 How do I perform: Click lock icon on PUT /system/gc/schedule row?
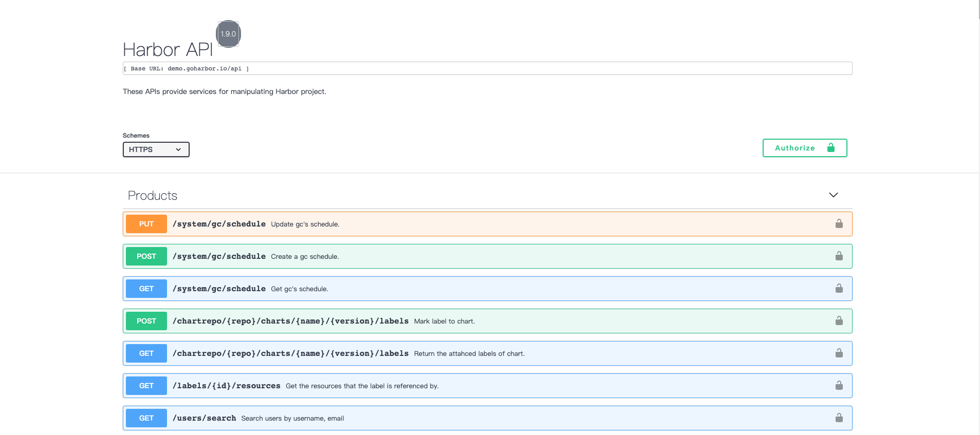point(839,223)
